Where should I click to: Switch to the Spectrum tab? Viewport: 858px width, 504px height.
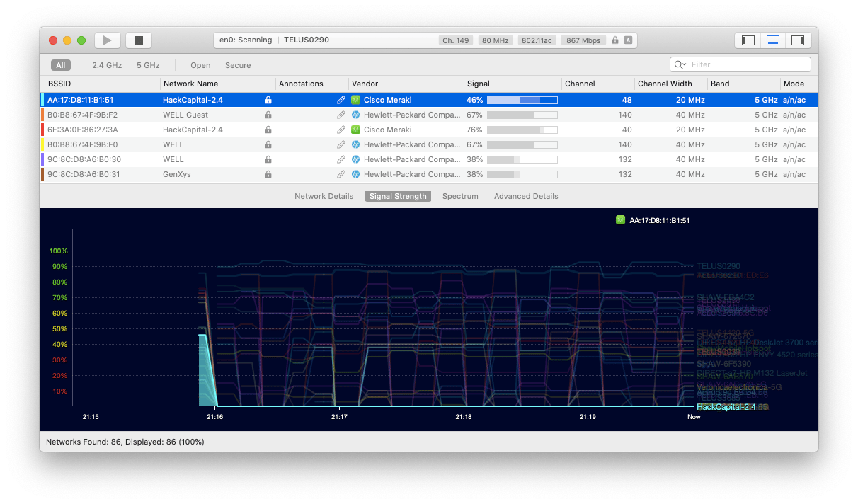[x=460, y=196]
